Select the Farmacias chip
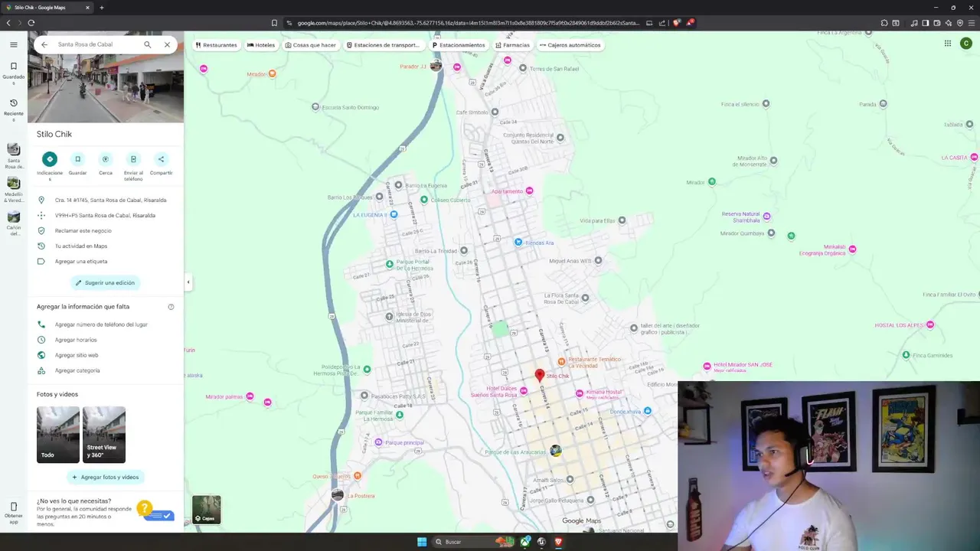This screenshot has height=551, width=980. [512, 45]
